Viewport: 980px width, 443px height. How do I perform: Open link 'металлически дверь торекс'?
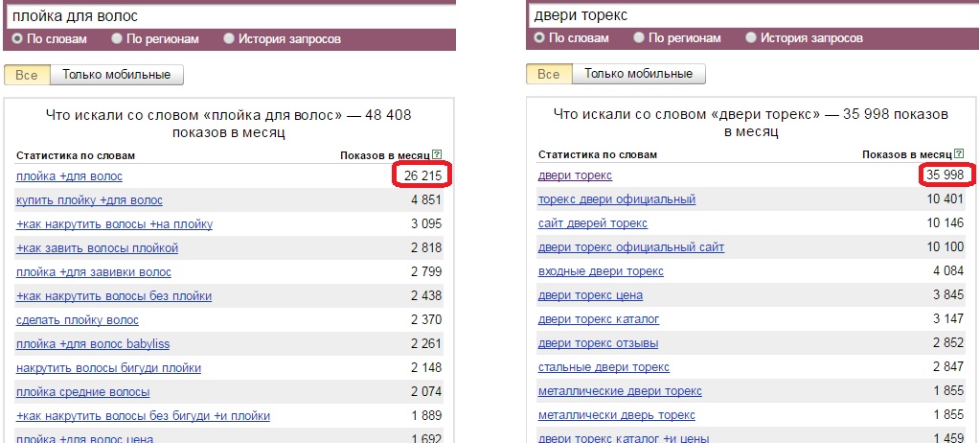(x=616, y=415)
